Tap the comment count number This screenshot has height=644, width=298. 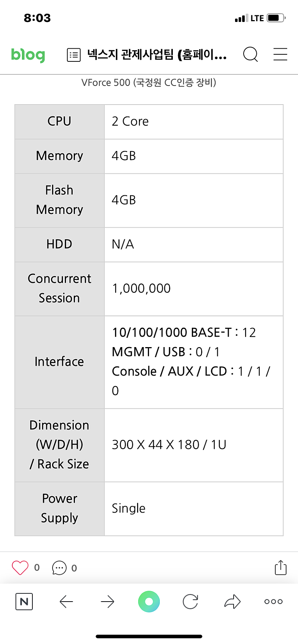[x=74, y=568]
